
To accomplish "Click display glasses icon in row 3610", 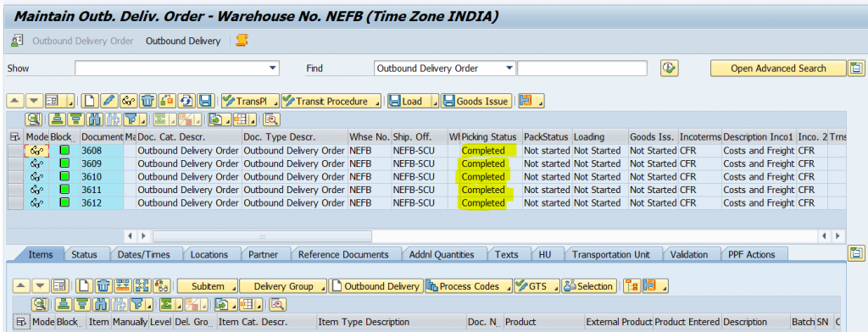I will click(37, 176).
